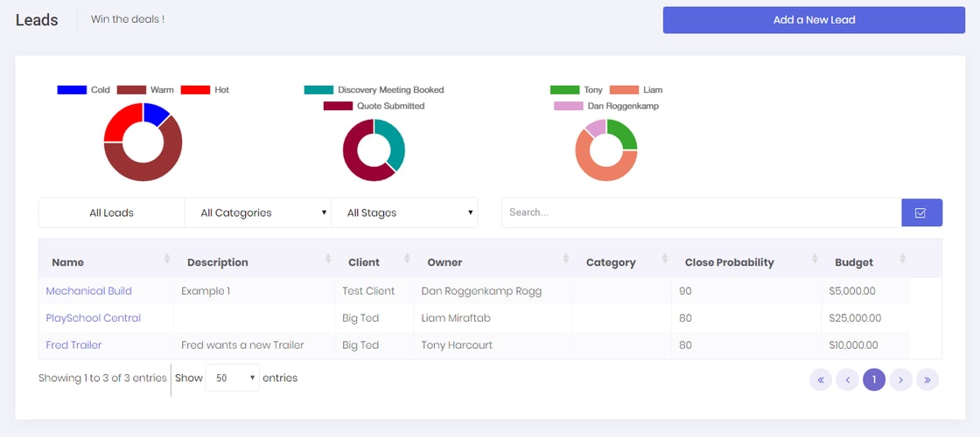Click the '$25,000.00' budget cell

(x=855, y=318)
